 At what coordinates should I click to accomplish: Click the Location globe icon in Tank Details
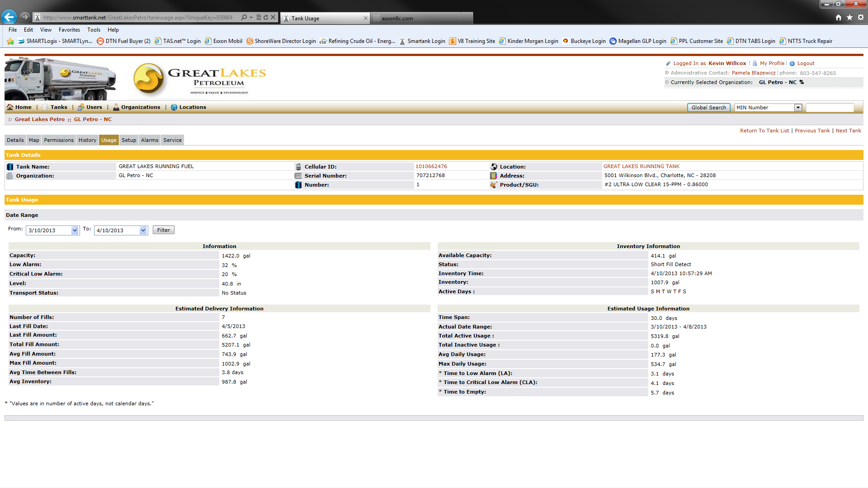tap(494, 167)
